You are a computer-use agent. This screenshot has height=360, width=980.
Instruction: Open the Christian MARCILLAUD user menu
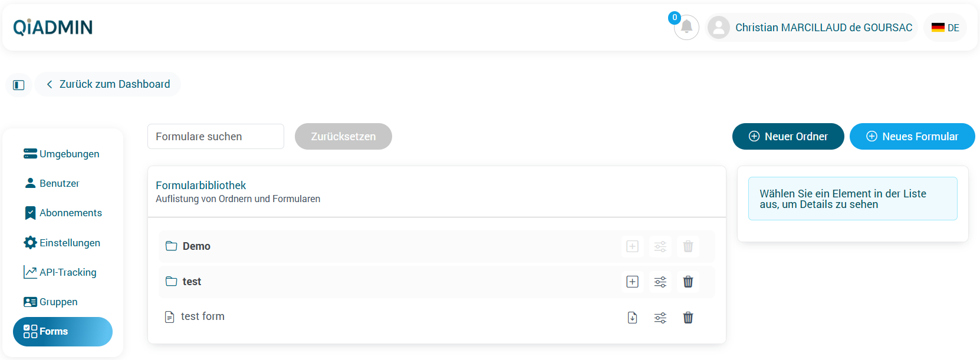tap(811, 28)
